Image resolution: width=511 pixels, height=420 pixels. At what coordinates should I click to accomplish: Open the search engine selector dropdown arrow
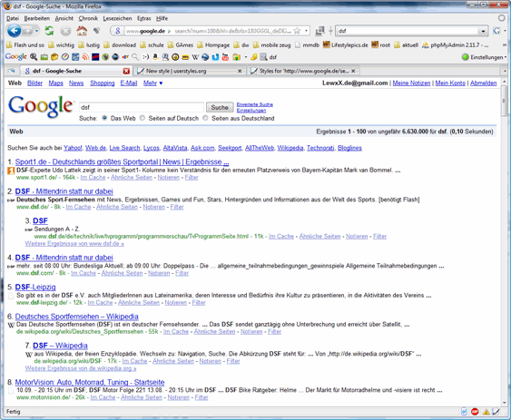click(505, 31)
